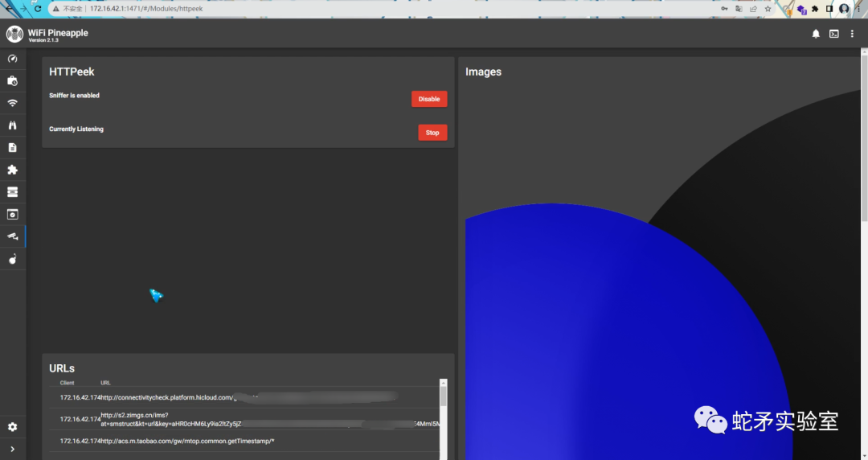868x460 pixels.
Task: Click the main page vertical scrollbar
Action: coord(864,138)
